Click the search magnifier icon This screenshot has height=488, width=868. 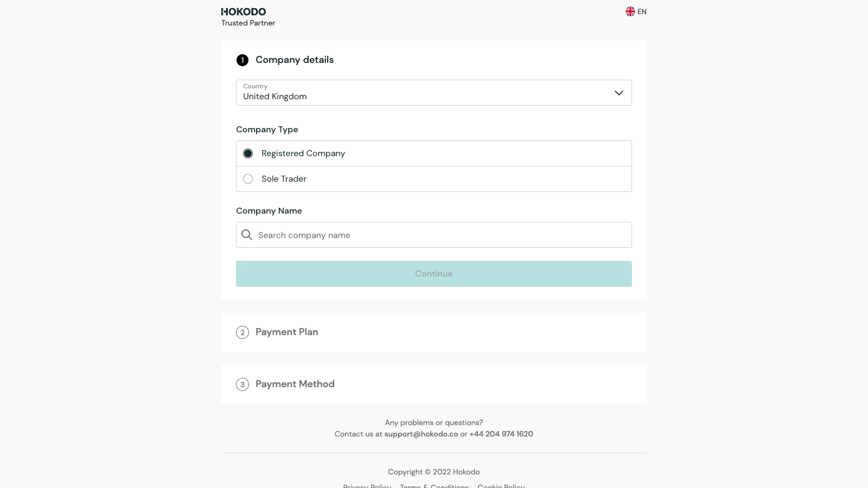pos(247,235)
